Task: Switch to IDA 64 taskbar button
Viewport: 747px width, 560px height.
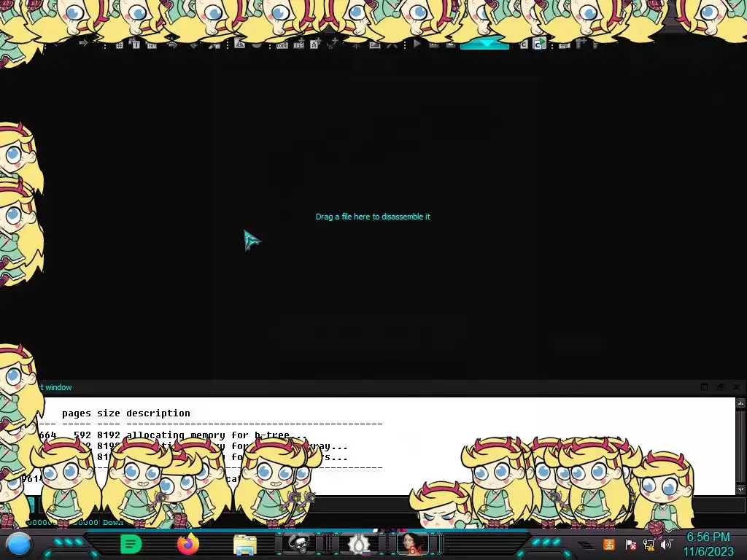Action: (414, 543)
